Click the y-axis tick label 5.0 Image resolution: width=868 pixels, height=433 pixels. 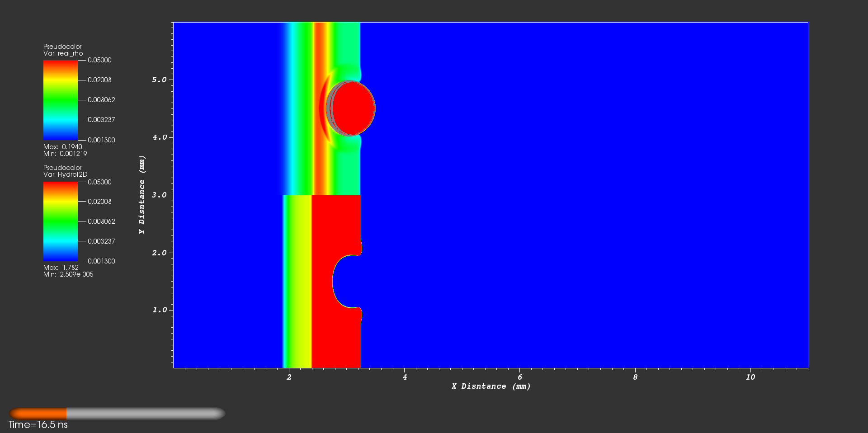159,80
